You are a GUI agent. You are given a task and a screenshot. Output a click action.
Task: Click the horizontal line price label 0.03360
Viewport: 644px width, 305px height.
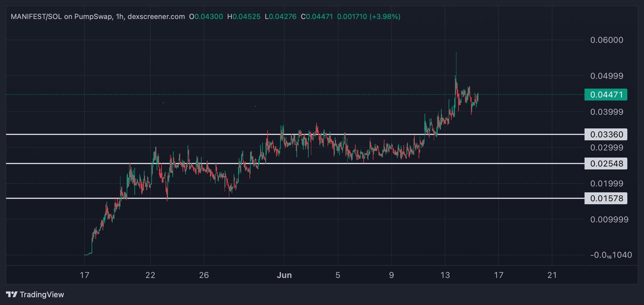[605, 134]
